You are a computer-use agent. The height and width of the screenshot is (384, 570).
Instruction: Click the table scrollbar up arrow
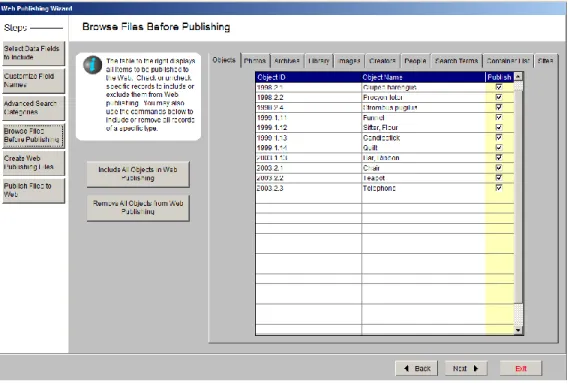(518, 76)
